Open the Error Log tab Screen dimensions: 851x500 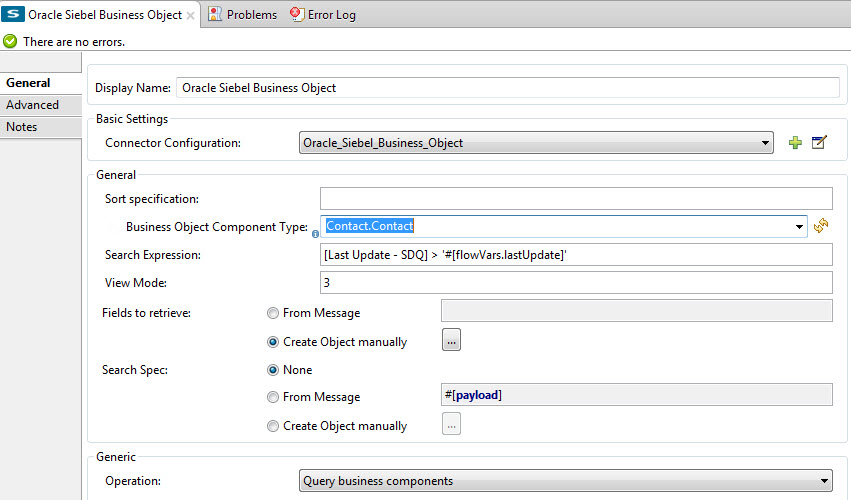click(x=323, y=15)
